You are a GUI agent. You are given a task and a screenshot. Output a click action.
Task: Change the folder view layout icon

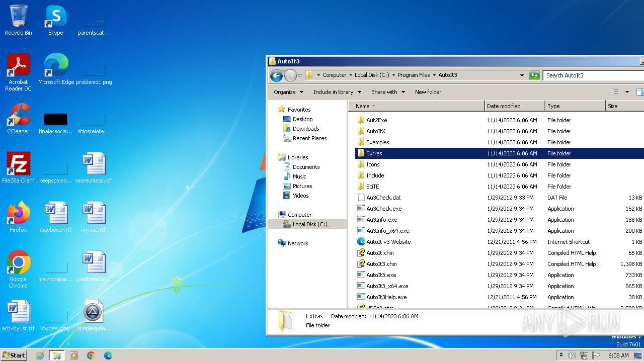pos(614,92)
